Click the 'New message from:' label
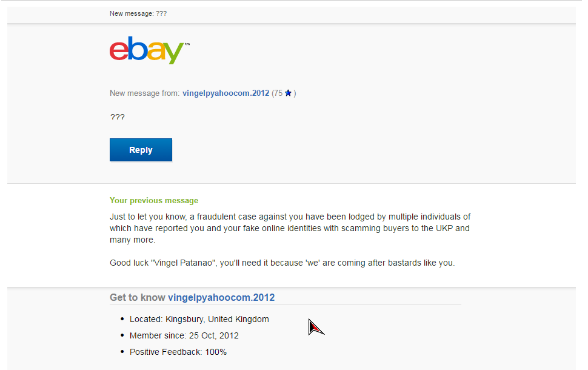This screenshot has height=370, width=588. (144, 93)
